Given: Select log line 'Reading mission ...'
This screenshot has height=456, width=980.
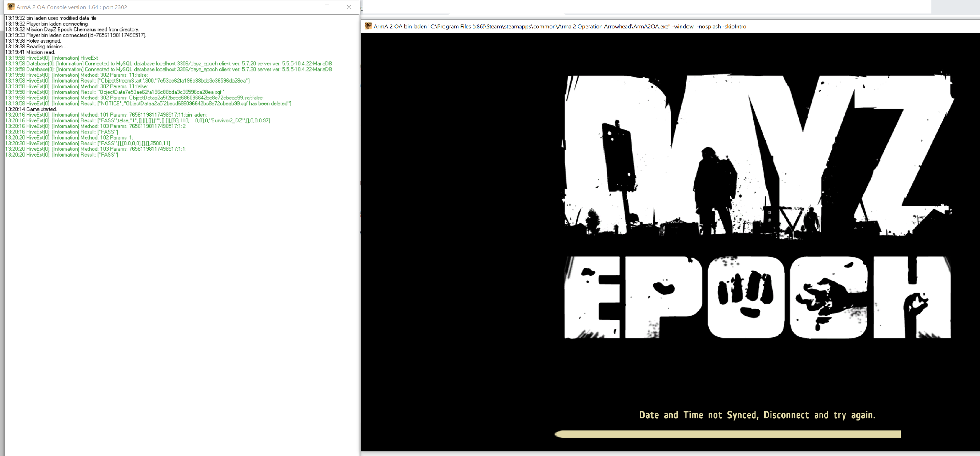Looking at the screenshot, I should (37, 47).
